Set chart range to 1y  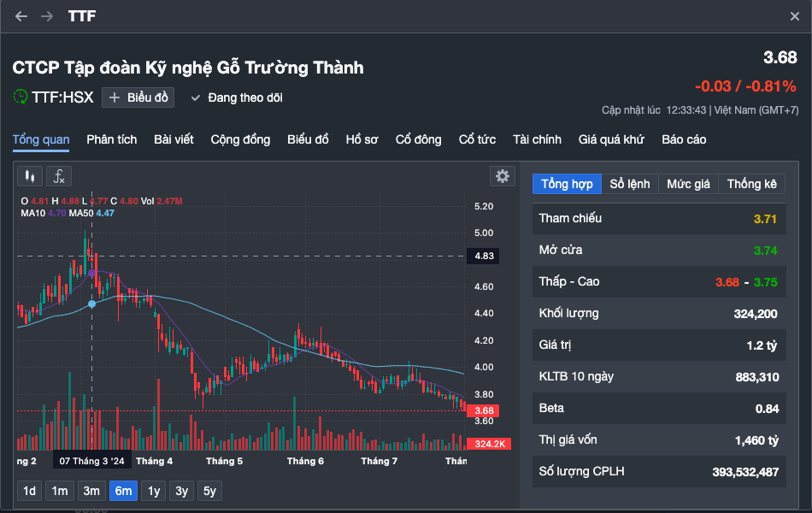tap(154, 491)
